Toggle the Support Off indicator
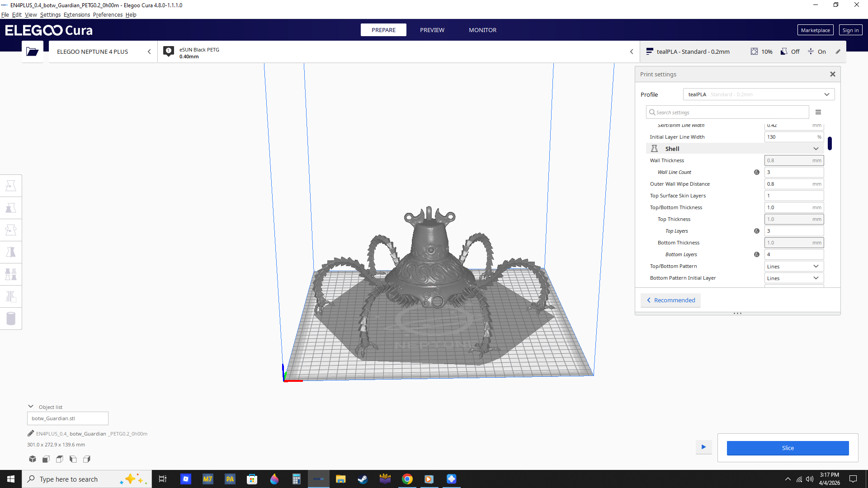 pyautogui.click(x=790, y=52)
